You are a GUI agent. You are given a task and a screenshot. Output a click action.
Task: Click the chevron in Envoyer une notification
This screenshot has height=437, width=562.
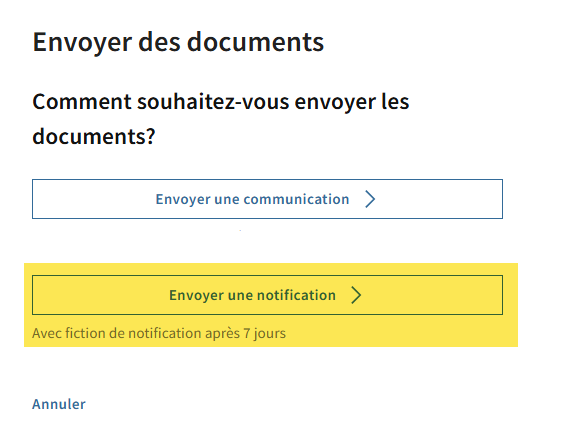[x=356, y=295]
